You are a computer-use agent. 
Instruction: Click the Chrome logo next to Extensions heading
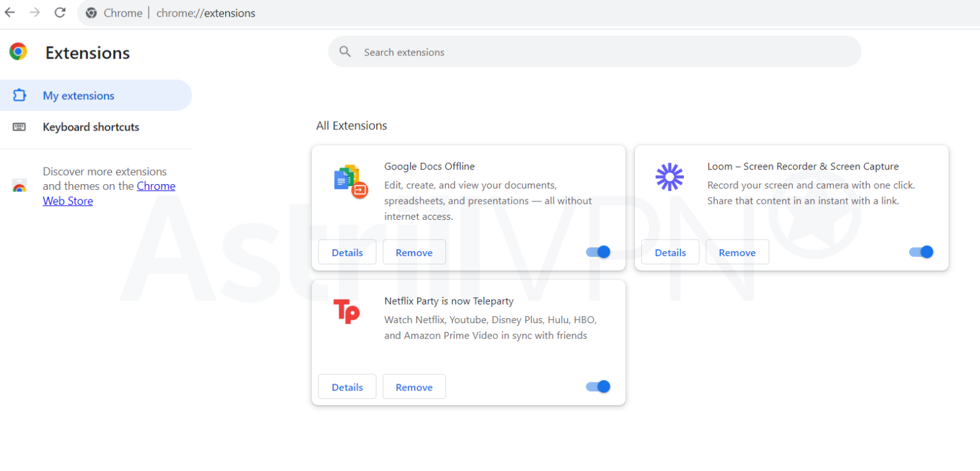click(x=17, y=52)
